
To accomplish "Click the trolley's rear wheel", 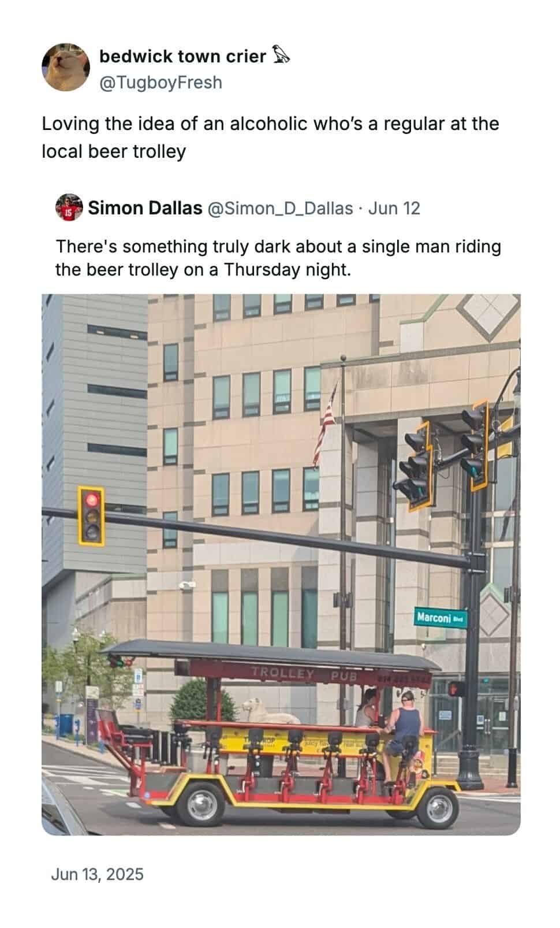I will 200,801.
